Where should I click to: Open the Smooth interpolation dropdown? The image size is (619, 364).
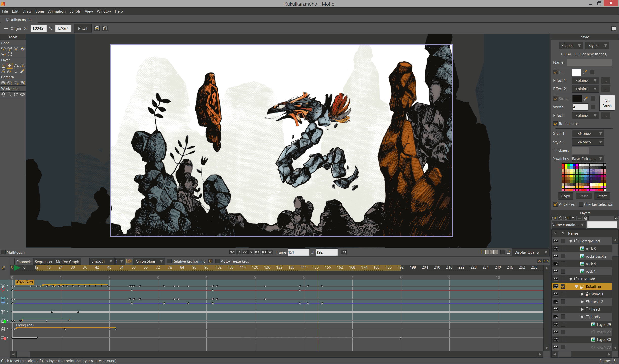point(101,261)
